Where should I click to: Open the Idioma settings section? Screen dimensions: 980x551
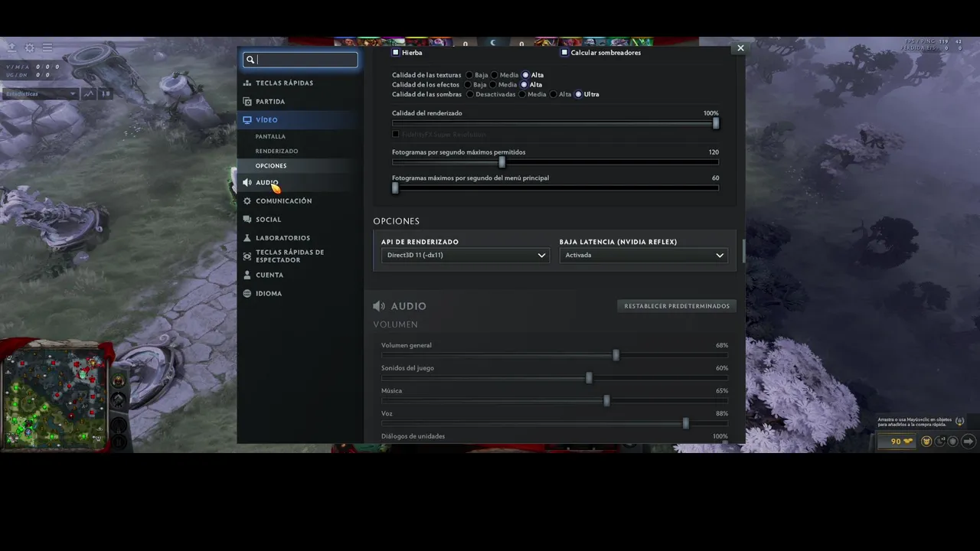point(269,293)
